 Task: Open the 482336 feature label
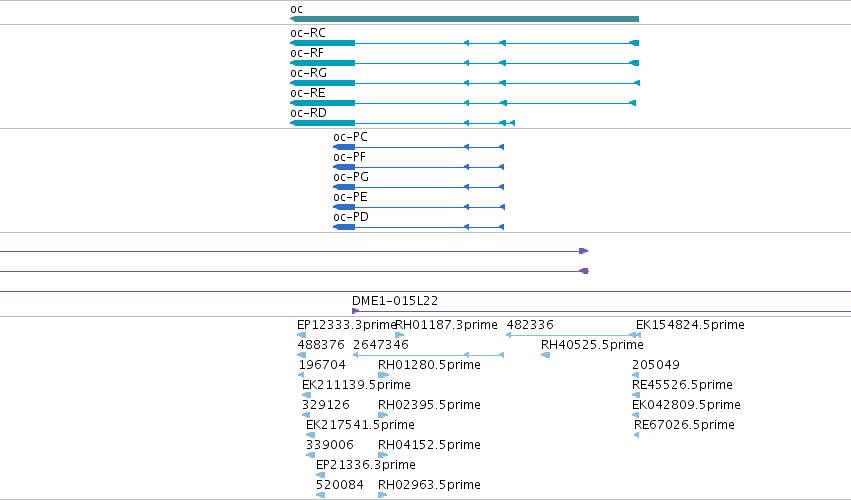(530, 325)
